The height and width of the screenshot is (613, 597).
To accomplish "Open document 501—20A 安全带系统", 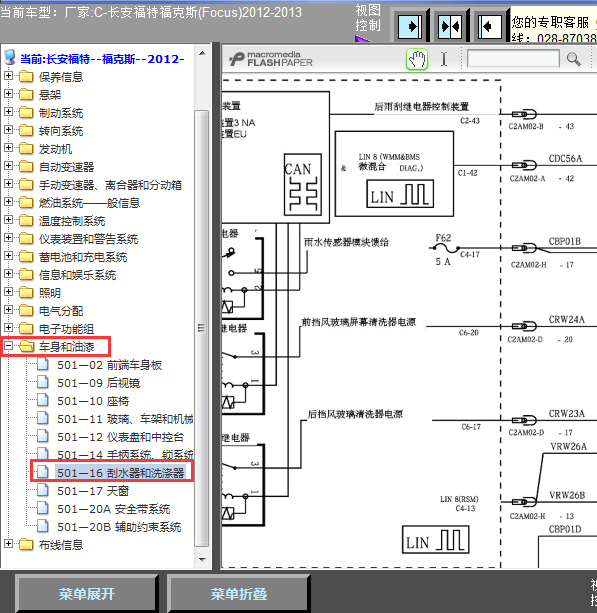I will click(113, 509).
